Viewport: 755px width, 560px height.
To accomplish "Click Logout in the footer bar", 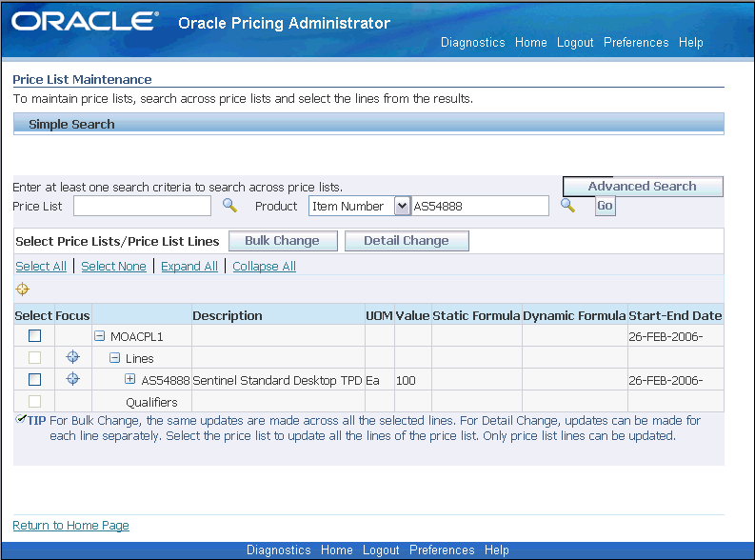I will click(x=381, y=550).
